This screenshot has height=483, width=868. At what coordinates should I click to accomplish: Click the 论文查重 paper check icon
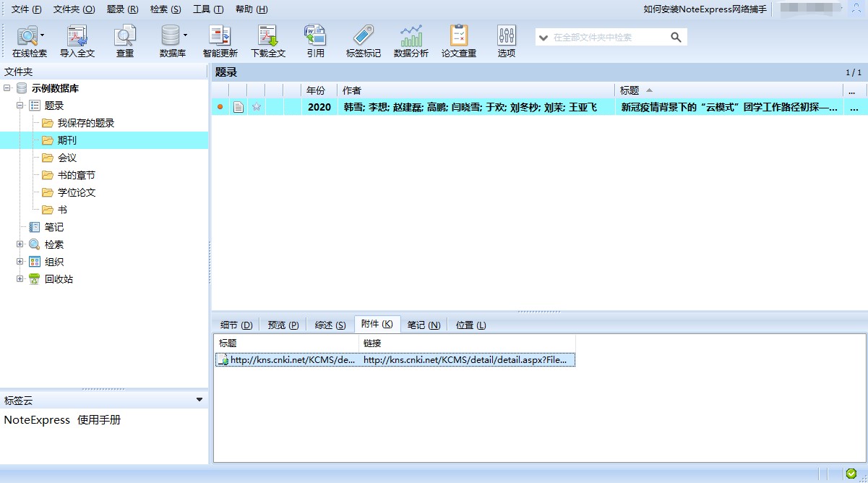[459, 36]
